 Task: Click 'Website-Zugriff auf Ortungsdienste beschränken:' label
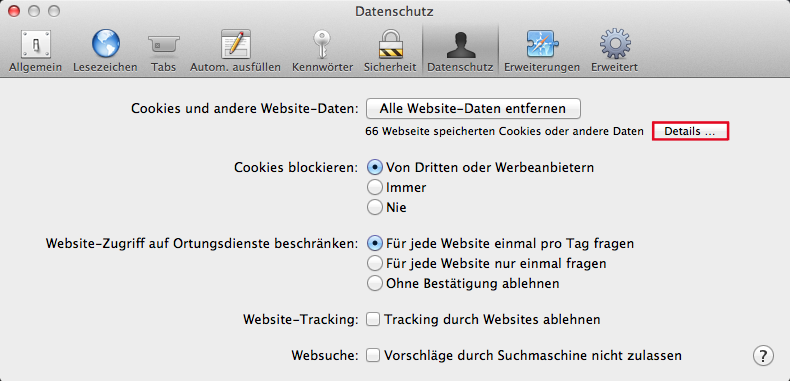click(202, 243)
